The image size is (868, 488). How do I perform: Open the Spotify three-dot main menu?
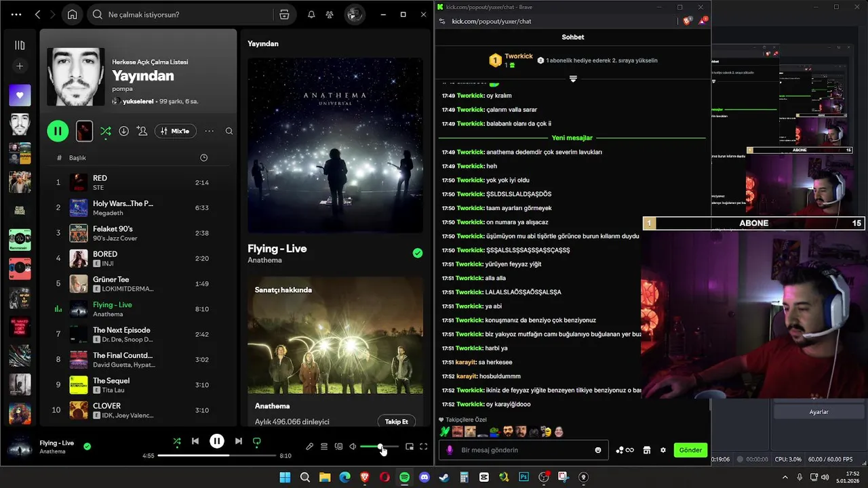16,14
